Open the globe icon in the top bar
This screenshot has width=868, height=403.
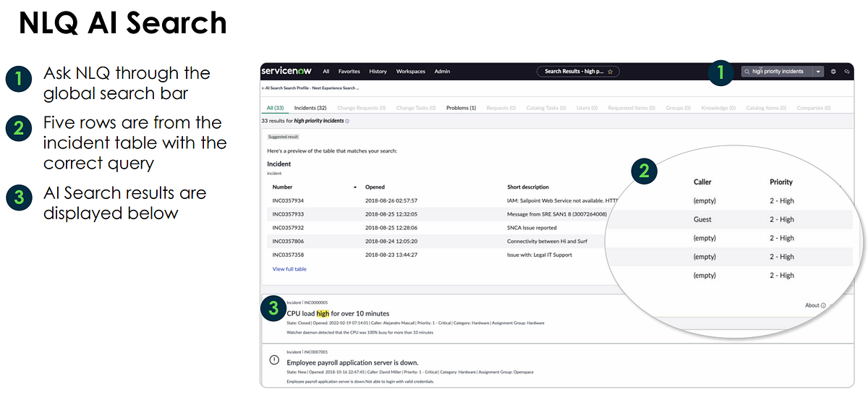(x=833, y=72)
